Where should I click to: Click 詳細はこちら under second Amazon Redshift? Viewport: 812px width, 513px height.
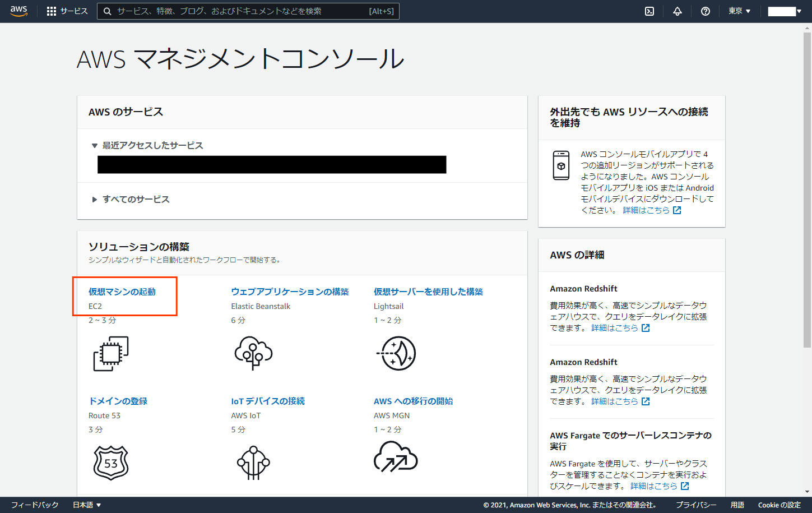point(615,401)
